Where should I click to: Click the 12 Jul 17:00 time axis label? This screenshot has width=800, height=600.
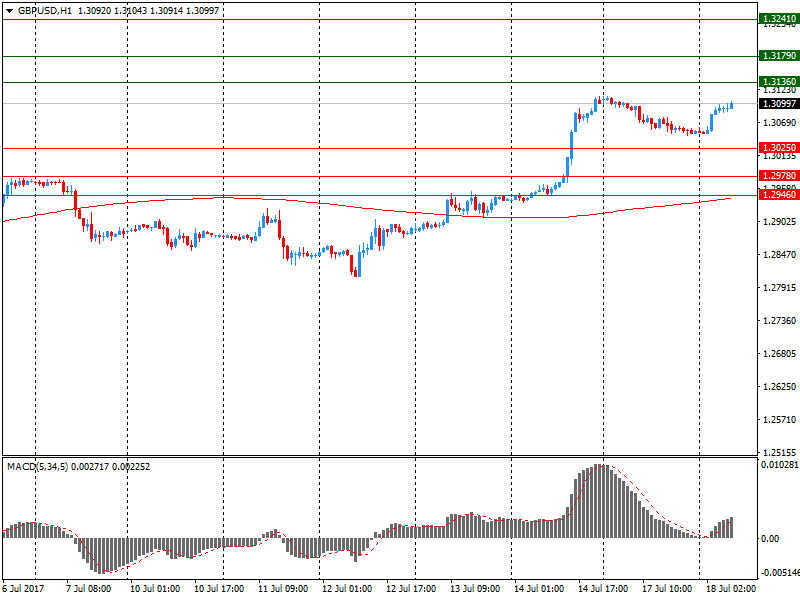point(411,589)
